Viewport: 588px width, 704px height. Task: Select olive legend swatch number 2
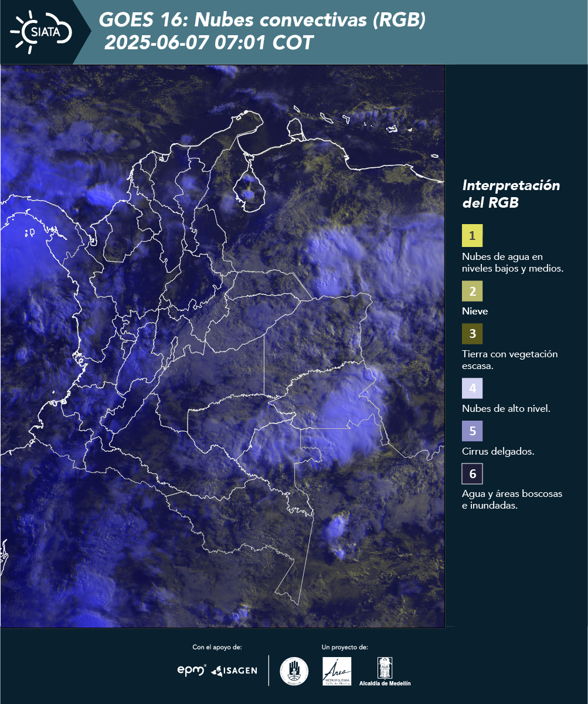point(472,290)
